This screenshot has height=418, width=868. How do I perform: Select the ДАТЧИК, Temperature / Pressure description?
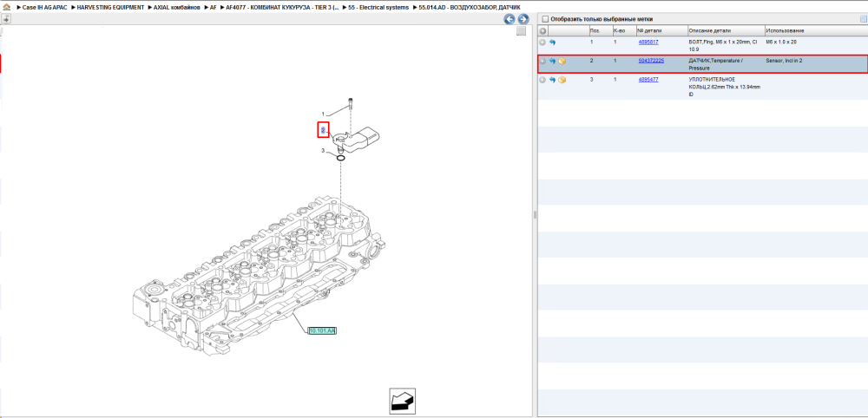coord(716,64)
